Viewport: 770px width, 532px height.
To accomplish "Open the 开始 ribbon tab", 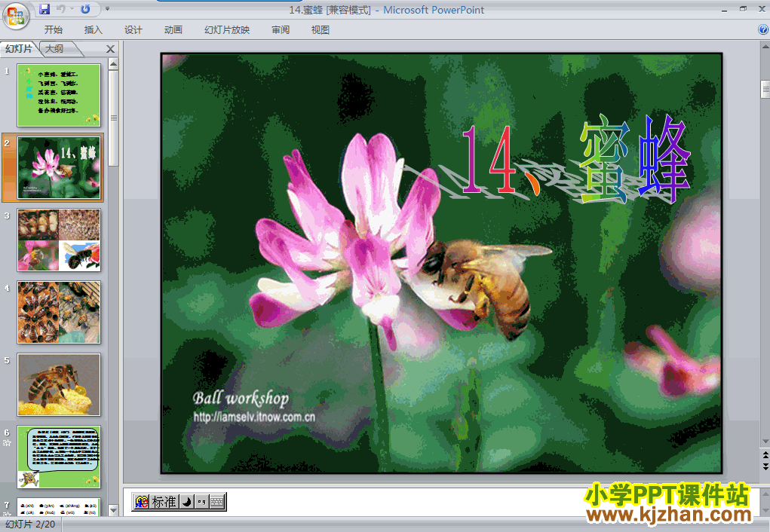I will click(x=54, y=30).
